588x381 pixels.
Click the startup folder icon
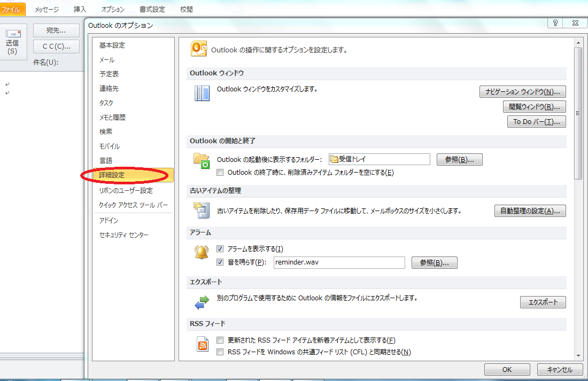pos(202,161)
